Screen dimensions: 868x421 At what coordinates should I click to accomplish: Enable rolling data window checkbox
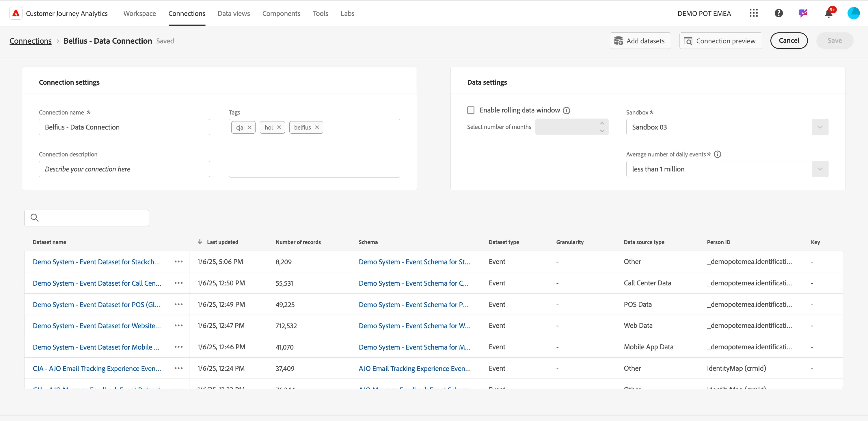[471, 110]
